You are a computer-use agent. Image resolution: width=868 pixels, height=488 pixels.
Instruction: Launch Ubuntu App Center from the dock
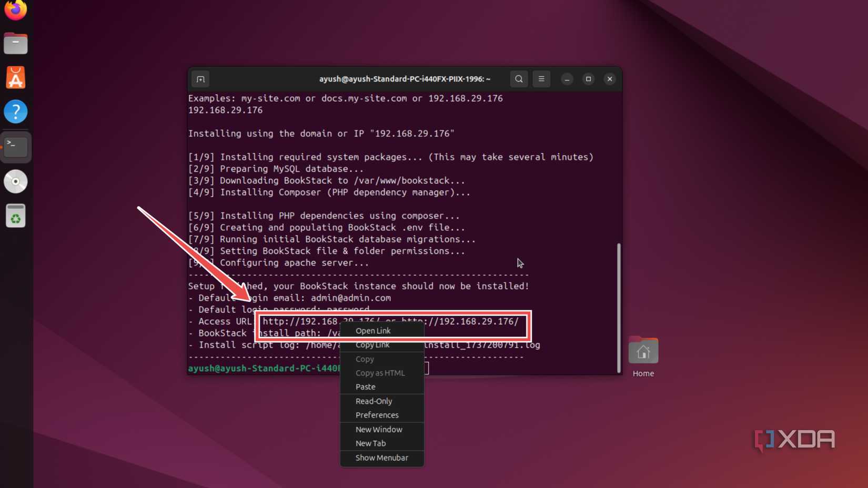point(15,77)
